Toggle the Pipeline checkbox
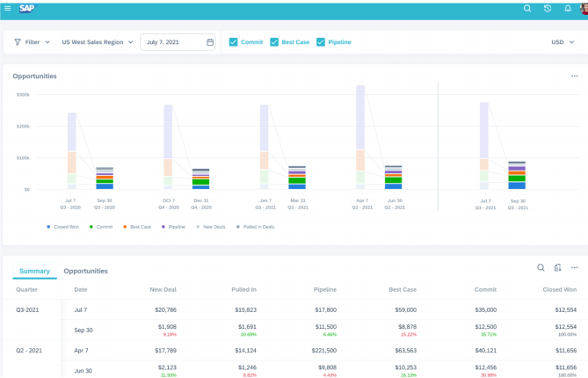Screen dimensions: 588x378 pyautogui.click(x=321, y=42)
